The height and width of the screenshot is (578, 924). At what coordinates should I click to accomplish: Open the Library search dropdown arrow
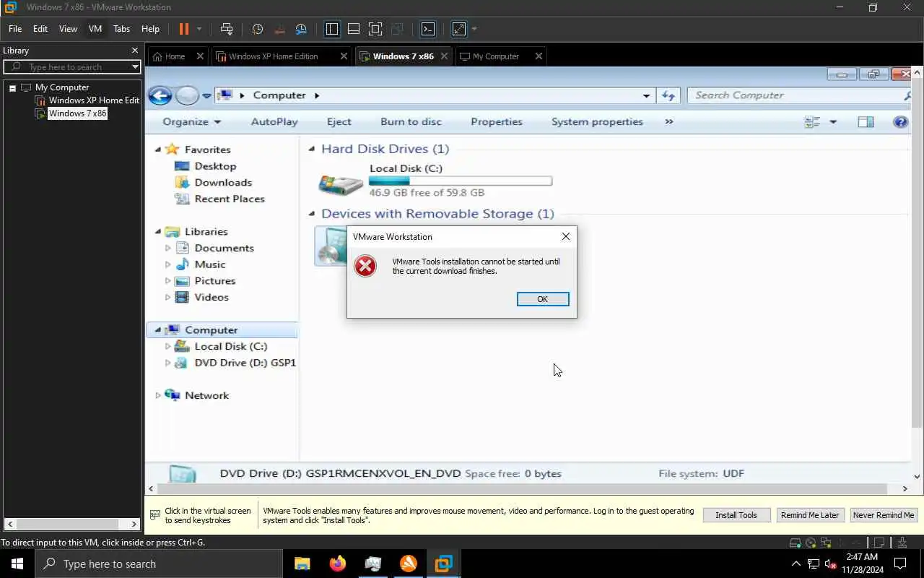(135, 66)
